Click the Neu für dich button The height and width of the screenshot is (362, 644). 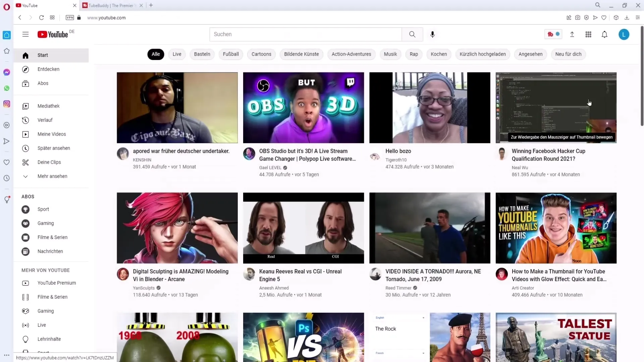(x=569, y=54)
